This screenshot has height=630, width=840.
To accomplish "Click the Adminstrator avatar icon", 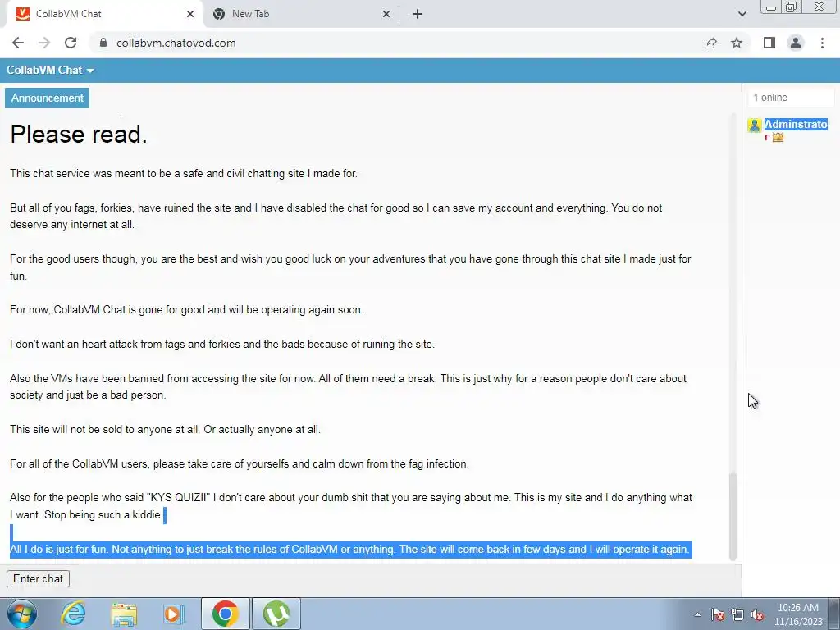I will [755, 126].
